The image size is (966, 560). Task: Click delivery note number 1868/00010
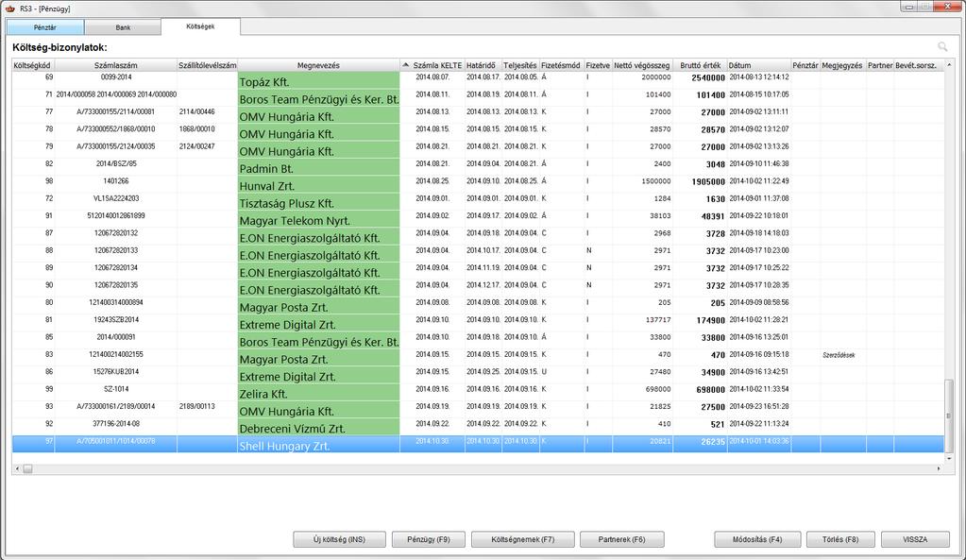(197, 129)
